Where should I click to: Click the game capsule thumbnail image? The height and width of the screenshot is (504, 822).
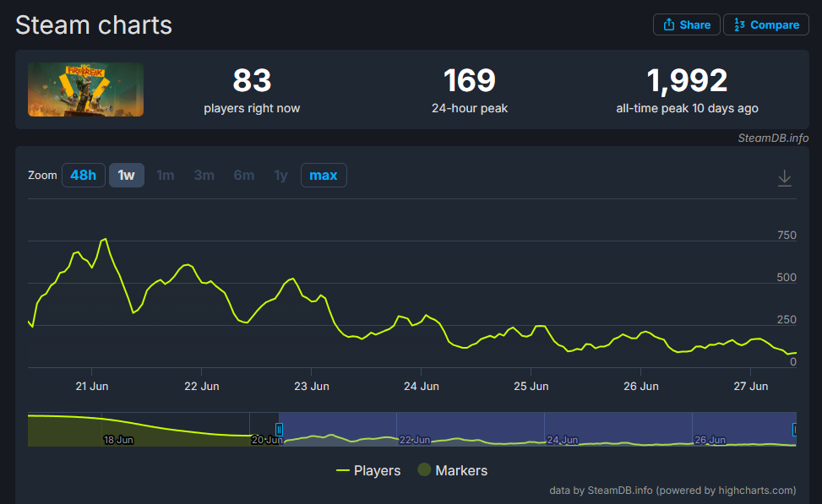point(85,89)
